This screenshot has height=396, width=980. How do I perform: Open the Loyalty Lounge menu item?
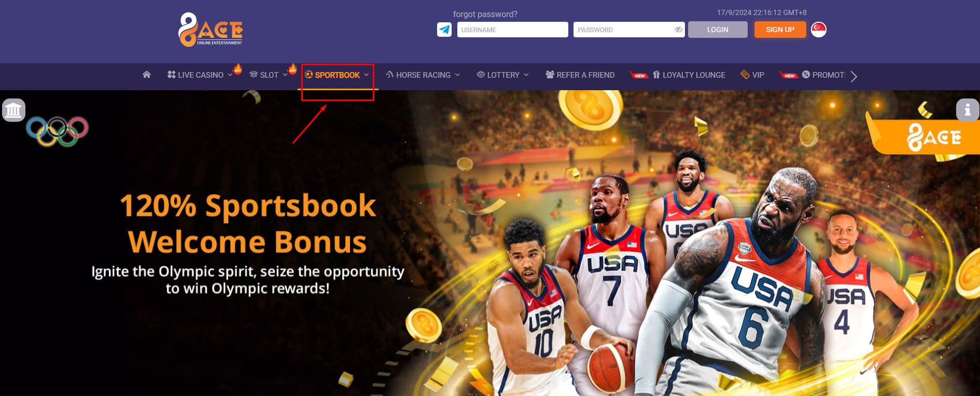[689, 75]
